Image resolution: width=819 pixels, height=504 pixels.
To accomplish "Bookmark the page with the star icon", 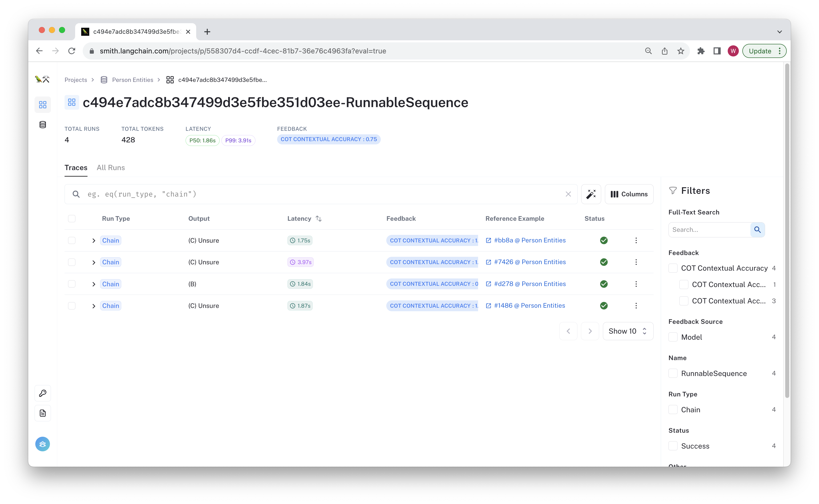I will pos(681,51).
